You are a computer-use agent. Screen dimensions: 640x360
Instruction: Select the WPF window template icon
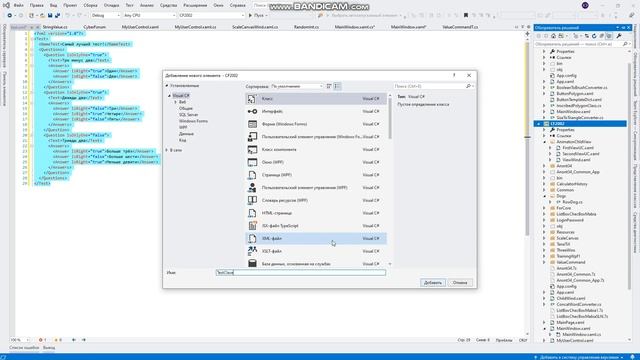252,162
